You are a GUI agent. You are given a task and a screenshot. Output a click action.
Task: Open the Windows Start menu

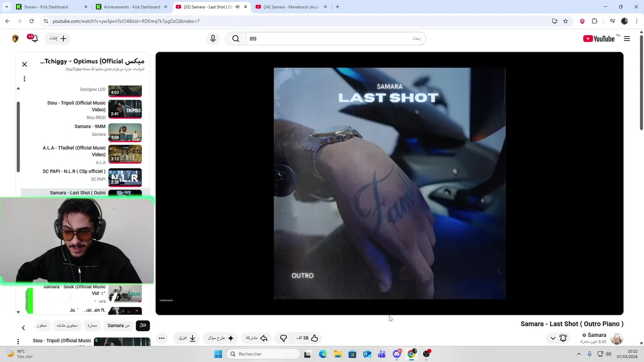[218, 354]
